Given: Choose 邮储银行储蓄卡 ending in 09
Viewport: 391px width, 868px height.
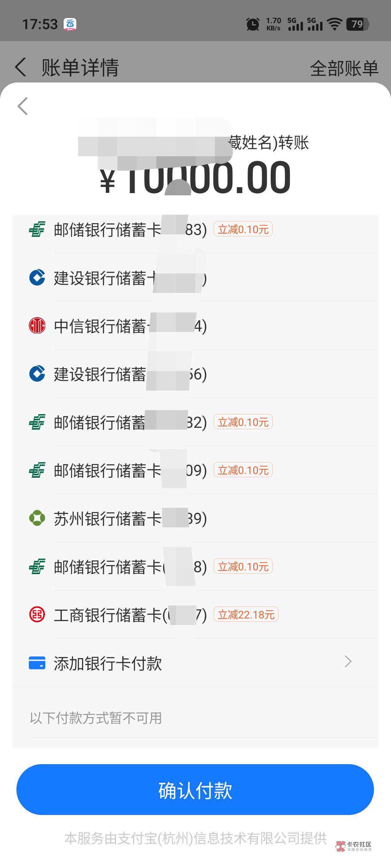Looking at the screenshot, I should (130, 470).
